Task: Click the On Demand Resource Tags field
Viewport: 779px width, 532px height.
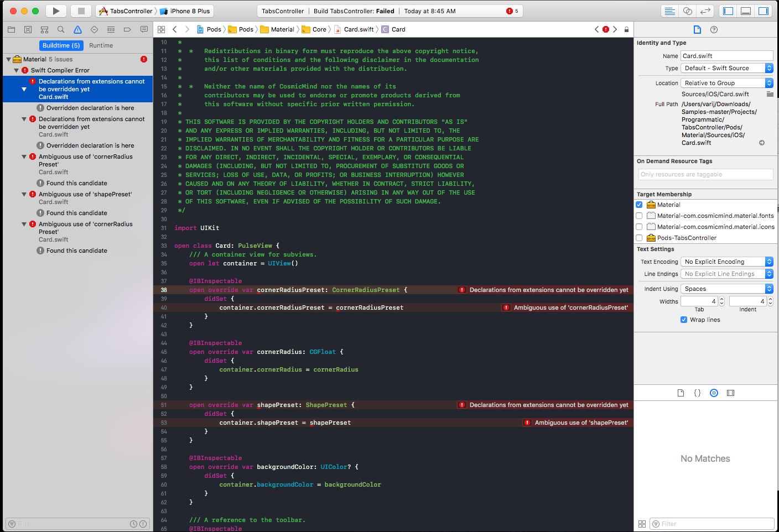Action: click(x=705, y=174)
